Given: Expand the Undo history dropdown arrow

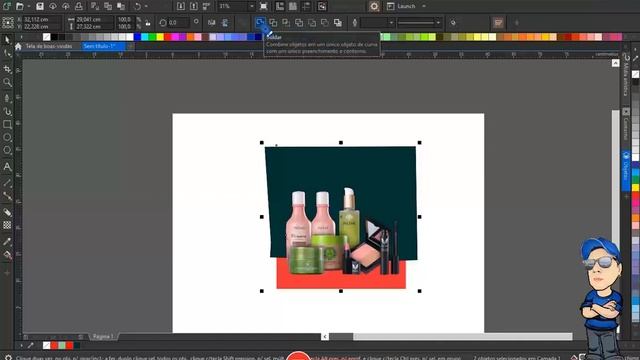Looking at the screenshot, I should pos(146,6).
